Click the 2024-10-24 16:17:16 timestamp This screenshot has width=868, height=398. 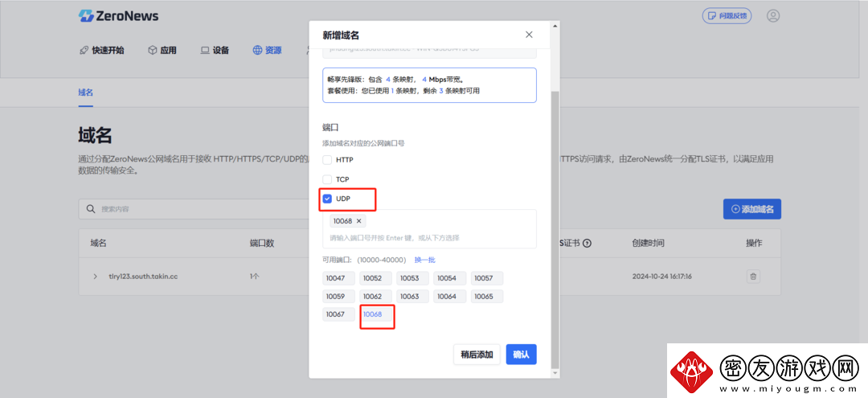(662, 277)
